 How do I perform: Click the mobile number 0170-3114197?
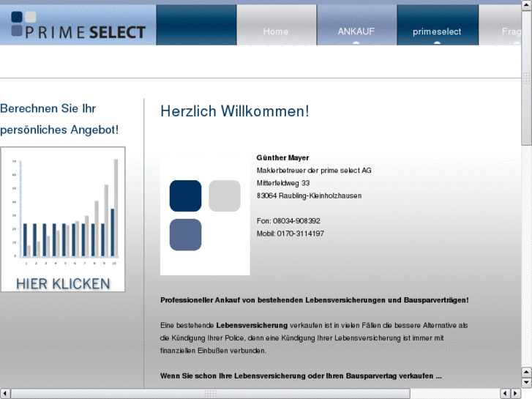301,234
